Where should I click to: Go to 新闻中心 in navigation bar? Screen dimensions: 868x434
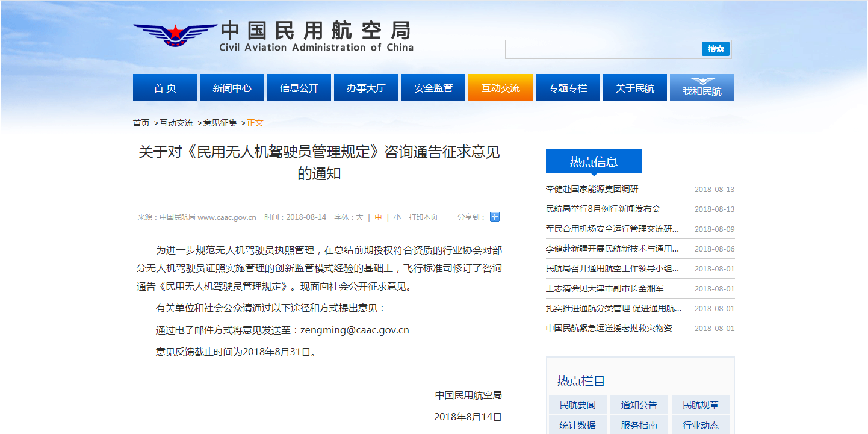tap(232, 88)
